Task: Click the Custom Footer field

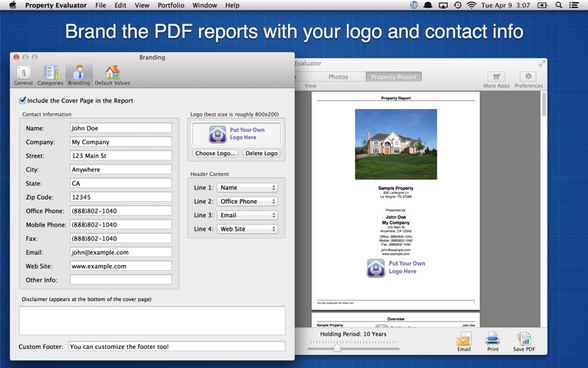Action: coord(176,346)
